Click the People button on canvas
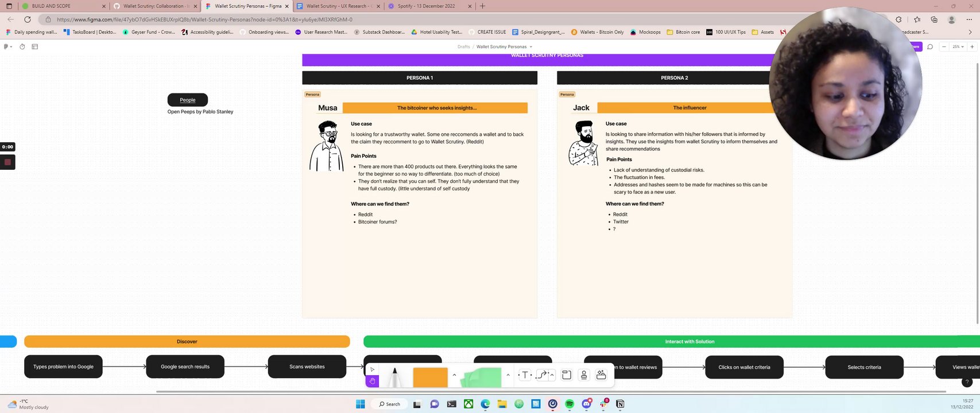The width and height of the screenshot is (980, 413). tap(188, 100)
